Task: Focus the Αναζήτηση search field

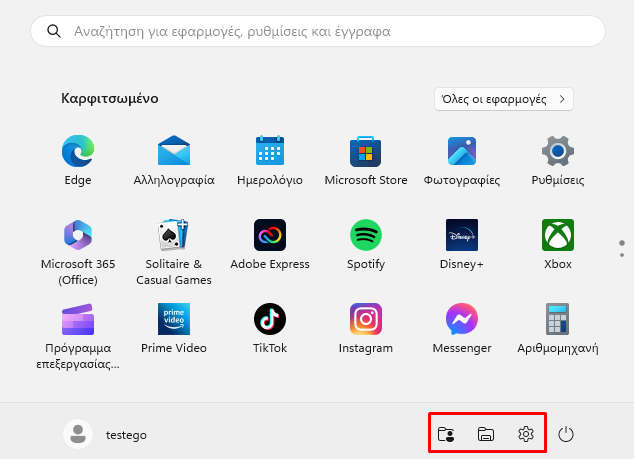Action: point(318,31)
